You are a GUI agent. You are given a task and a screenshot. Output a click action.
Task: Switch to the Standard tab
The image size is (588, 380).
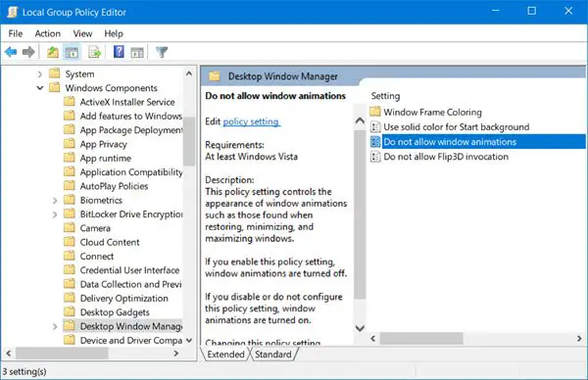tap(273, 355)
